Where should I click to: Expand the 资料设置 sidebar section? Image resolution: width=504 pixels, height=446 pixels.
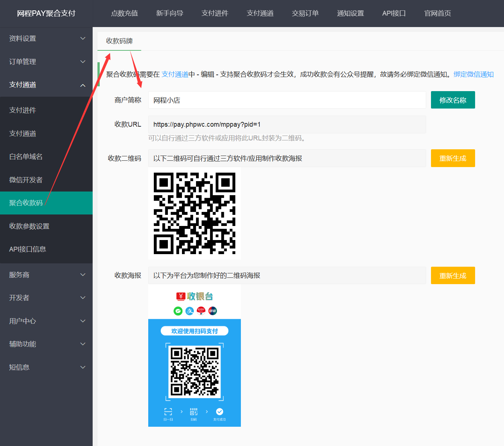46,39
